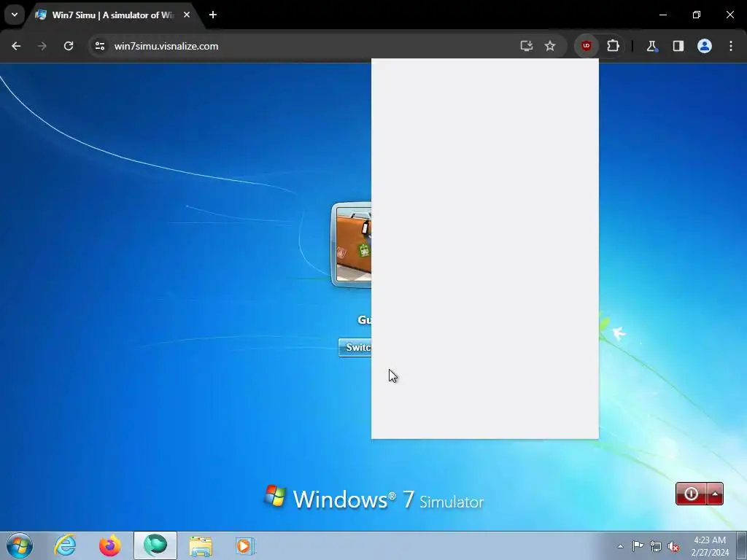Go forward with the forward arrow
The height and width of the screenshot is (560, 747).
42,46
